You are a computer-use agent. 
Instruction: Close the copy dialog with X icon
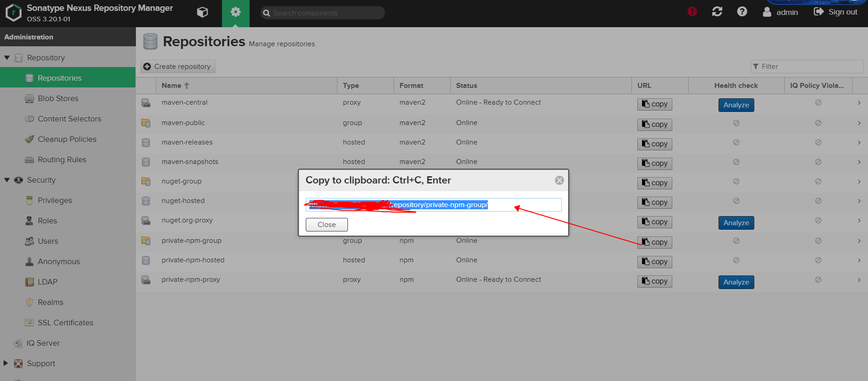tap(559, 180)
